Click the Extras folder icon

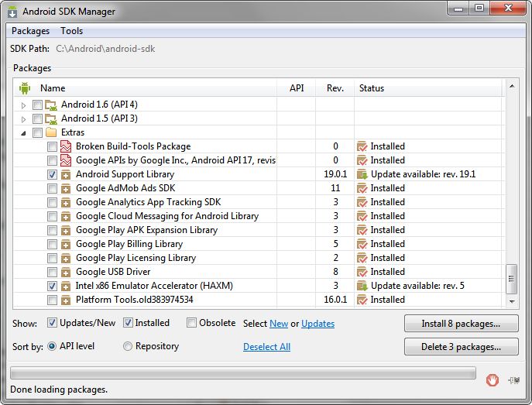click(51, 132)
